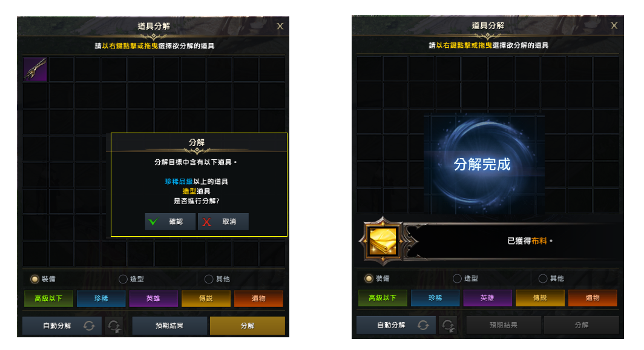This screenshot has width=644, height=350.
Task: Toggle the green 高級以下 filter in left panel
Action: click(x=48, y=299)
